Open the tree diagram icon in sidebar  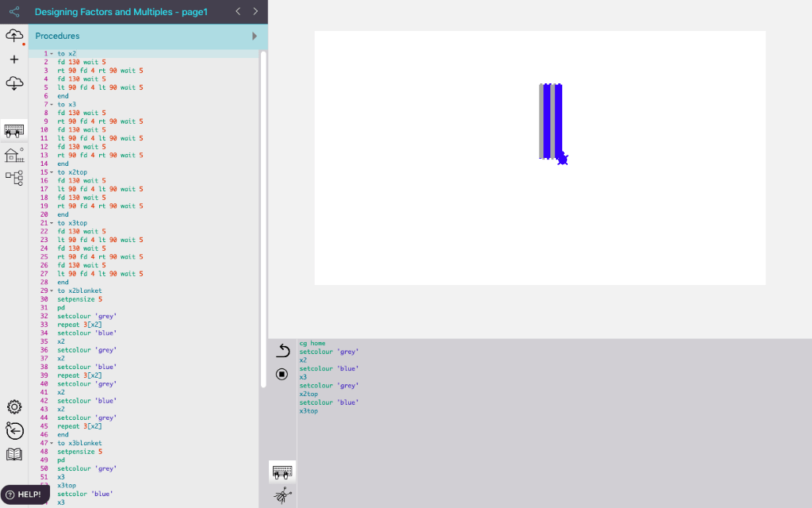pos(14,178)
